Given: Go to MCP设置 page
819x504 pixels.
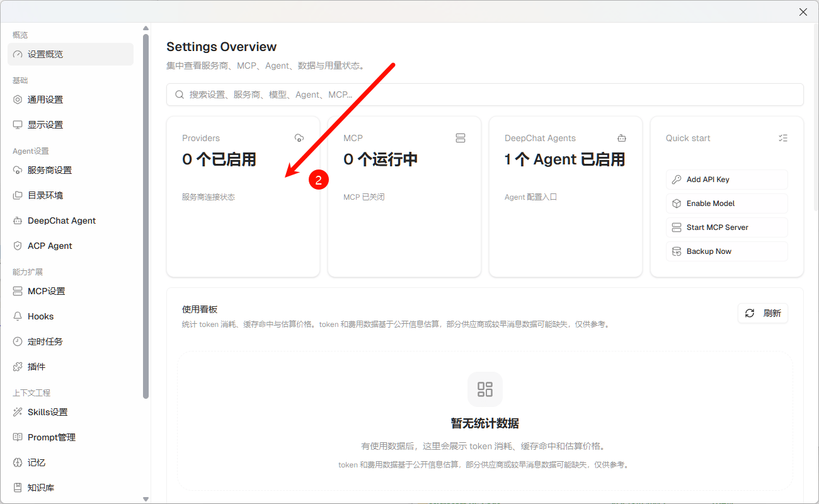Looking at the screenshot, I should [x=71, y=291].
